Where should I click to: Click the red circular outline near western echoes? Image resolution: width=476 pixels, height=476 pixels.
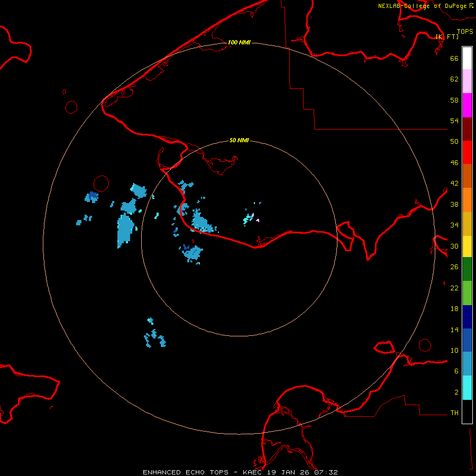click(102, 184)
